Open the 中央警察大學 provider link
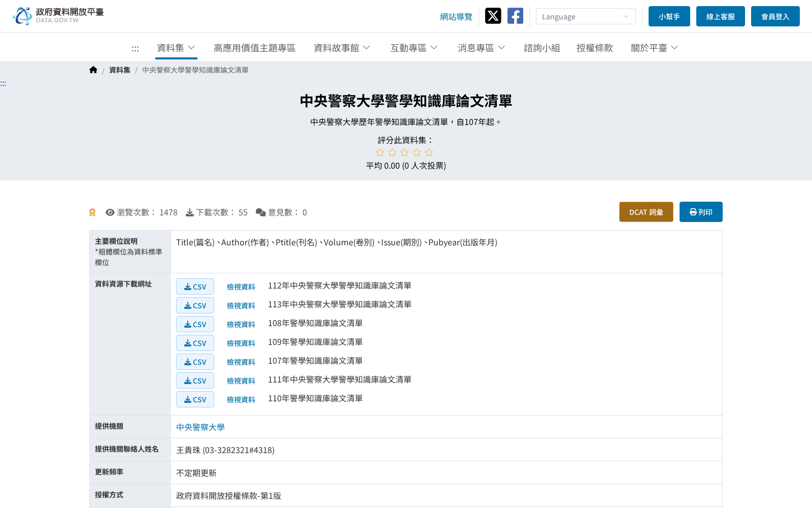 tap(200, 427)
